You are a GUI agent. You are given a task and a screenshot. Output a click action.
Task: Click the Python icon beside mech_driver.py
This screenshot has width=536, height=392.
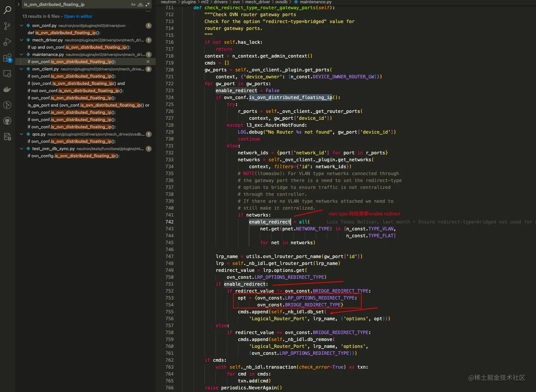(x=28, y=40)
